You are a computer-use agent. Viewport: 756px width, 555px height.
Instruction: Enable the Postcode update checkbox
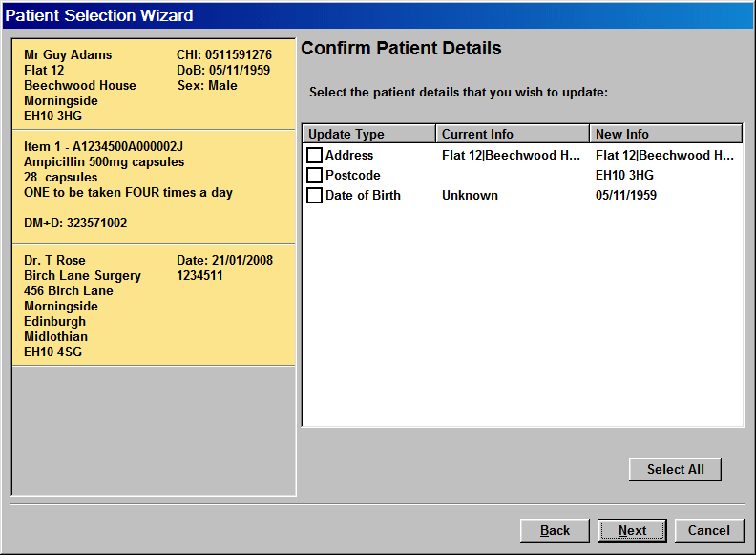click(x=314, y=176)
